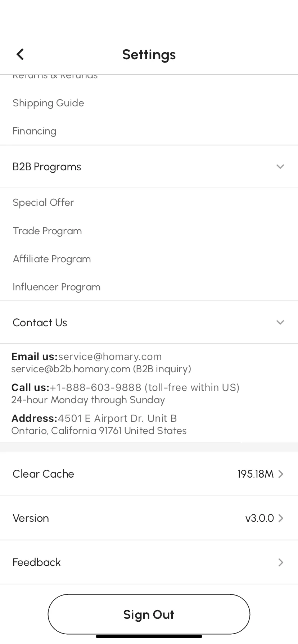Tap the v3.0.0 version number
This screenshot has height=644, width=298.
pos(259,518)
